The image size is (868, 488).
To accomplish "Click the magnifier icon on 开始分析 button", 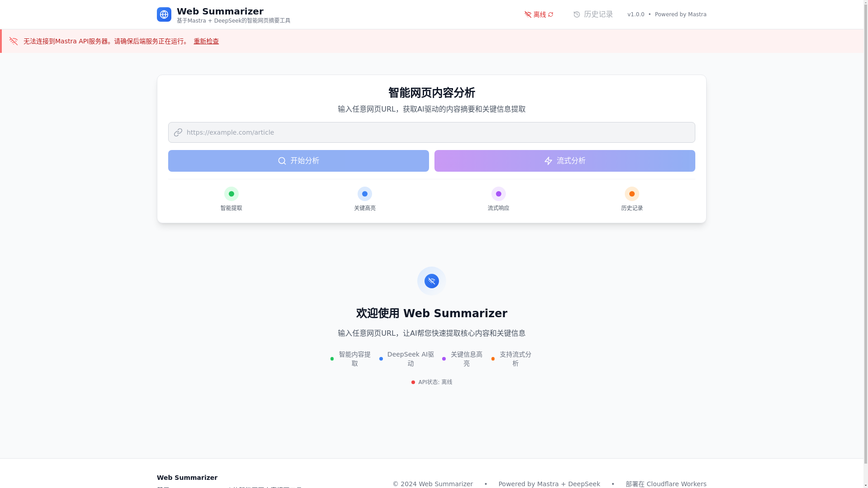I will (282, 161).
